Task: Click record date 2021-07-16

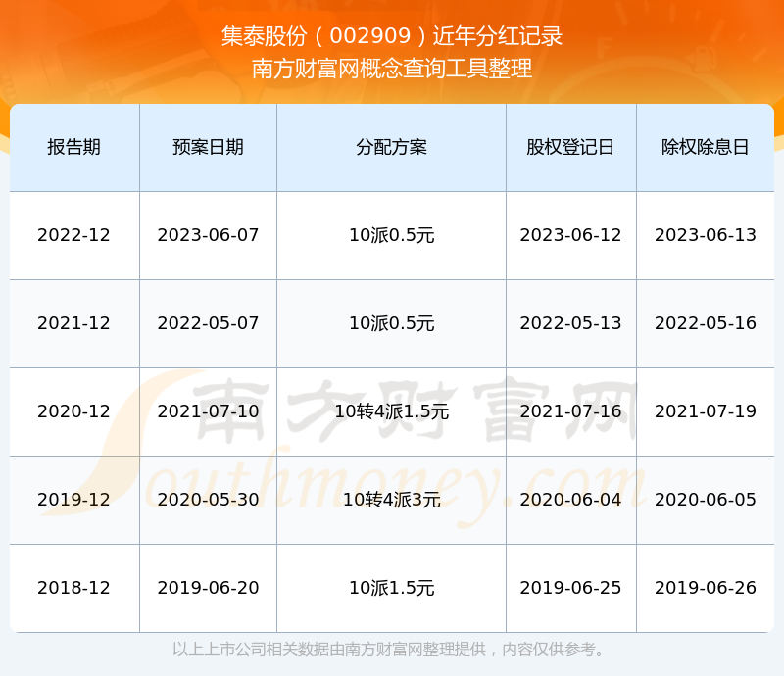Action: tap(570, 411)
